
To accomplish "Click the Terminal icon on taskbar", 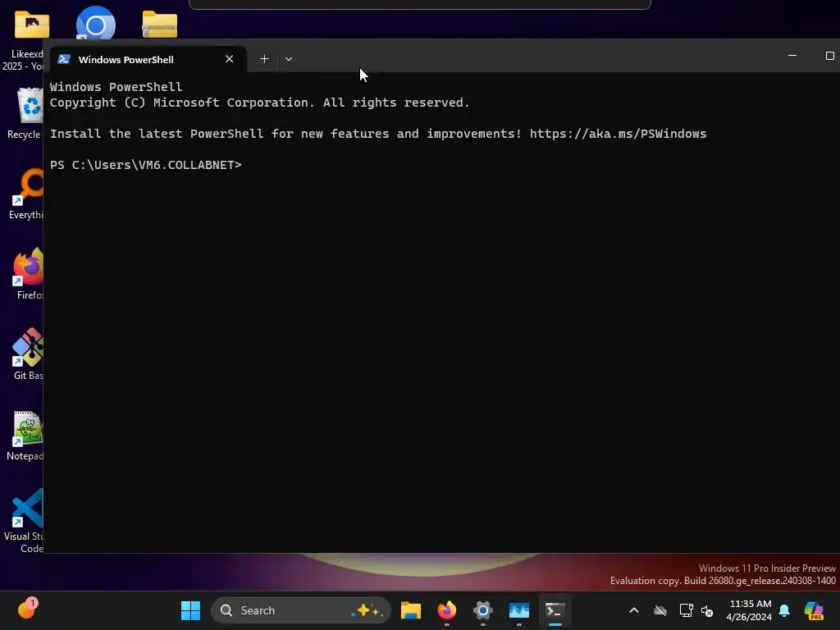I will coord(555,610).
